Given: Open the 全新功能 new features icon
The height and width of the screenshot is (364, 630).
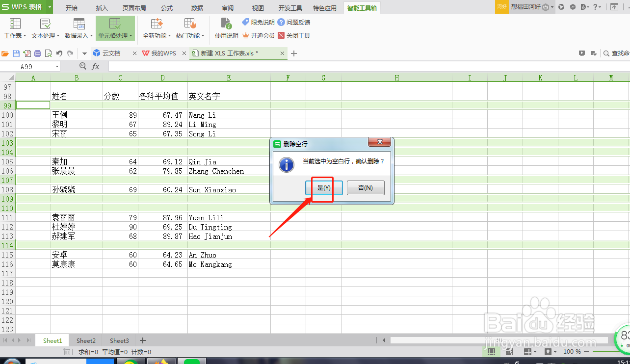Looking at the screenshot, I should click(x=157, y=24).
